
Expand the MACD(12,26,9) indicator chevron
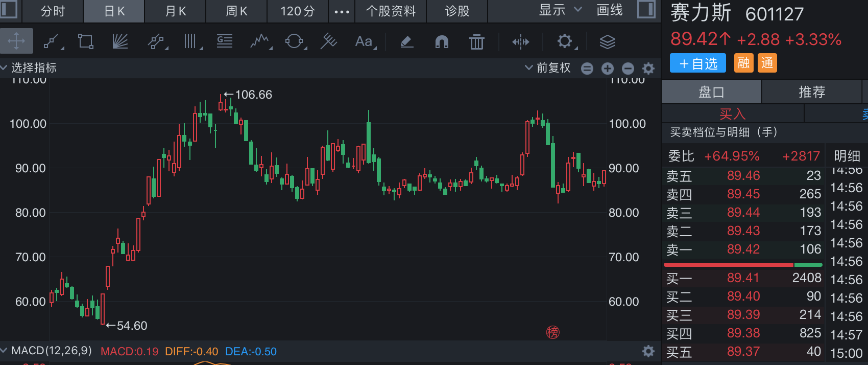coord(4,351)
